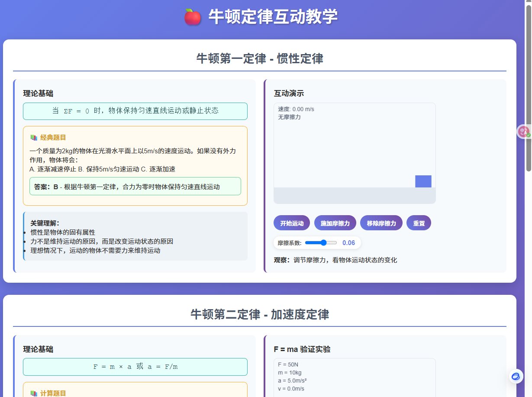Click the friction value 0.06 readout
Image resolution: width=532 pixels, height=397 pixels.
(348, 243)
